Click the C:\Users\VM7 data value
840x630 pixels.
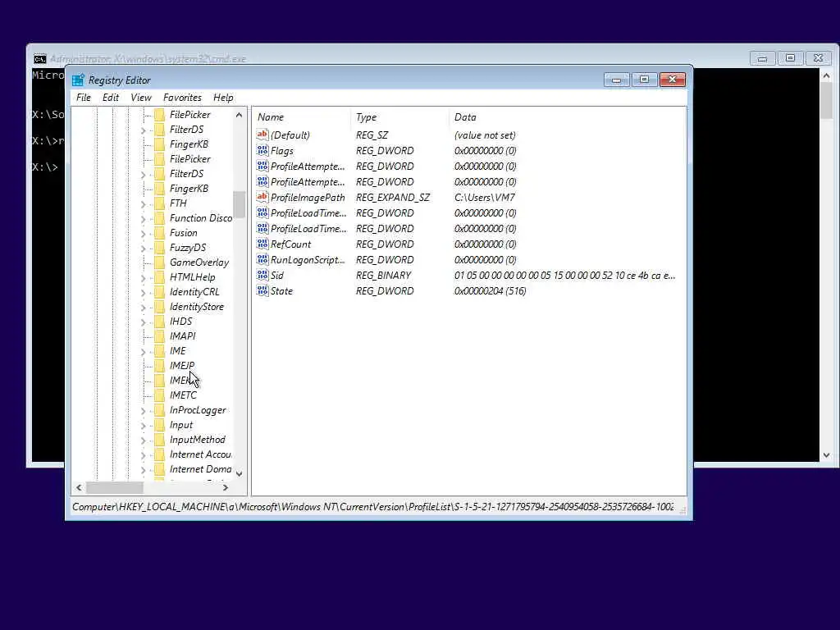point(484,197)
